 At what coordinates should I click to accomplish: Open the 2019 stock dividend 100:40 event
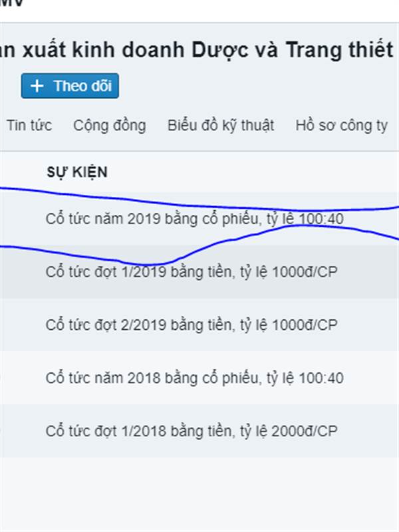click(195, 219)
